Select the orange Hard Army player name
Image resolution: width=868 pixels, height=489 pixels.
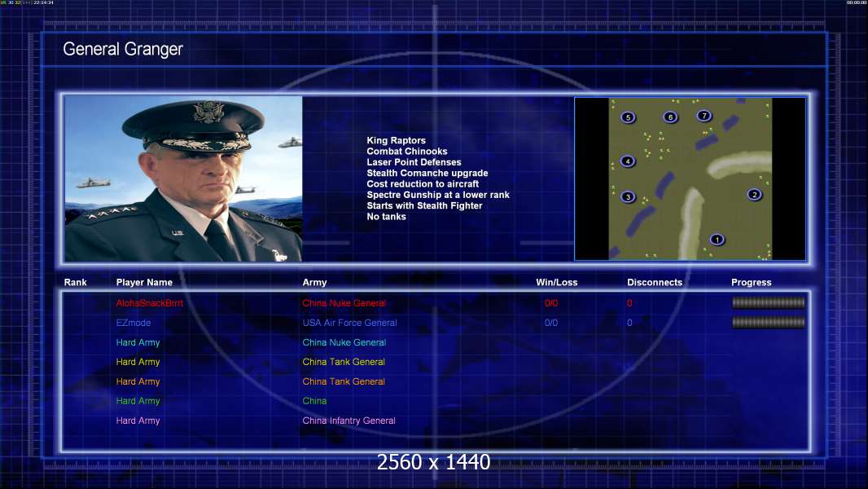pos(138,381)
